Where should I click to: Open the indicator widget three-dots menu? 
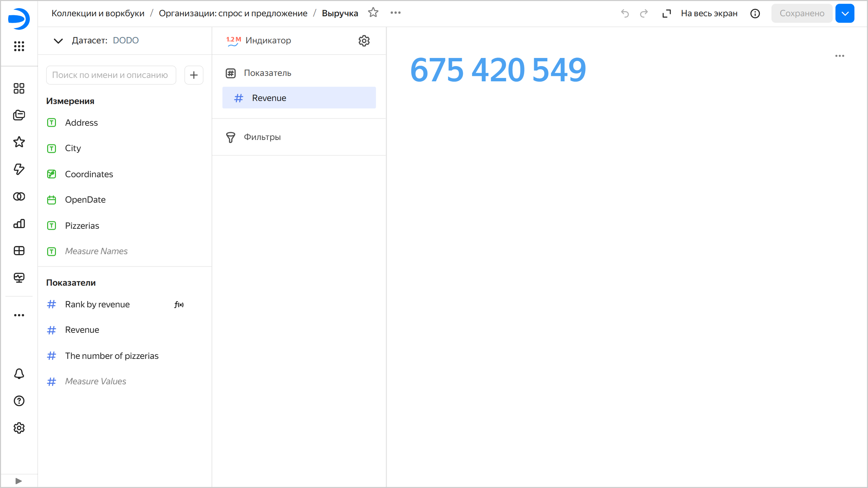(840, 56)
